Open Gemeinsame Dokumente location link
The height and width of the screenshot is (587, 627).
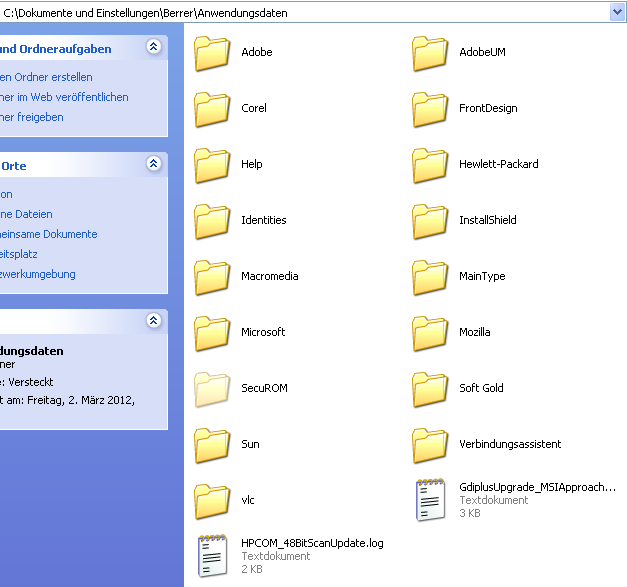(49, 234)
